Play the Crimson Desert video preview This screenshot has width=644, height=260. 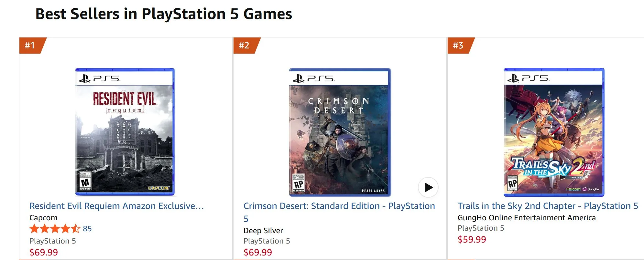(429, 187)
